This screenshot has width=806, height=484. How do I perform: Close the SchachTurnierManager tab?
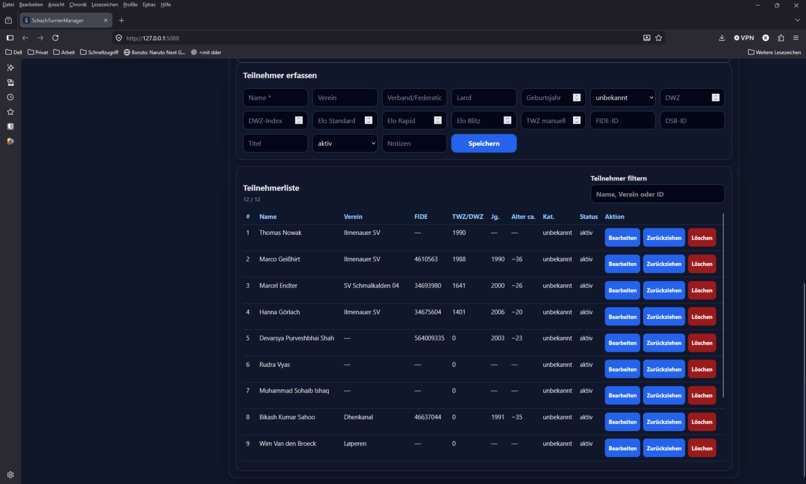coord(105,21)
